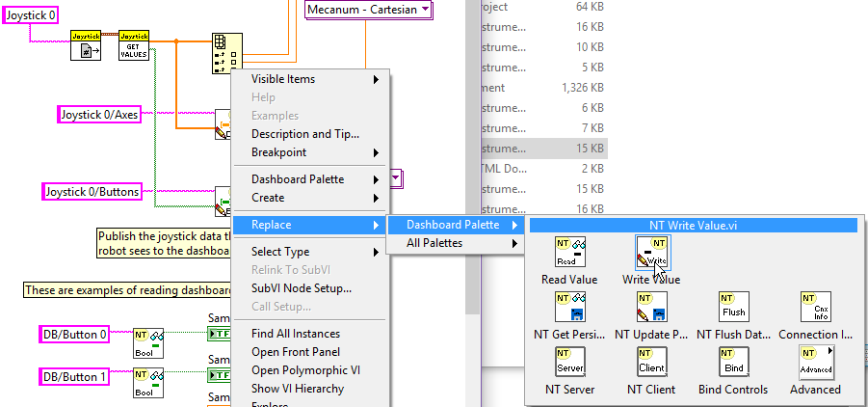
Task: Select the Read Value palette icon
Action: (x=569, y=253)
